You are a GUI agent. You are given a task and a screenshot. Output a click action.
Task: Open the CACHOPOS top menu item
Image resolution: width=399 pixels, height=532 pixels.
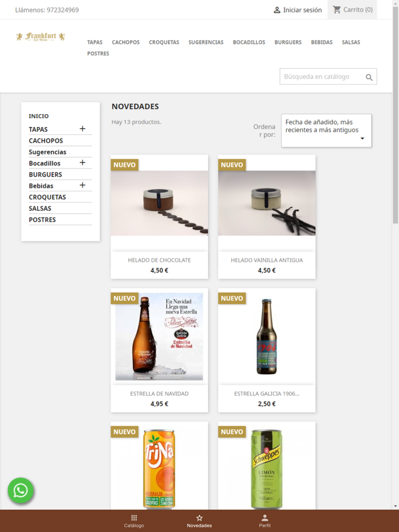[x=125, y=42]
